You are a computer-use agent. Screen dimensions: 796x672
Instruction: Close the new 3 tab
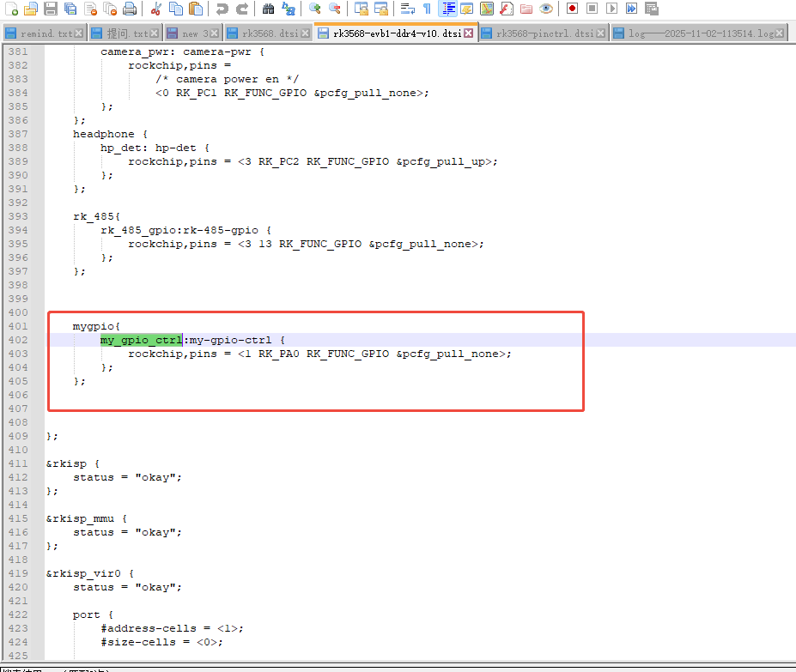point(214,33)
